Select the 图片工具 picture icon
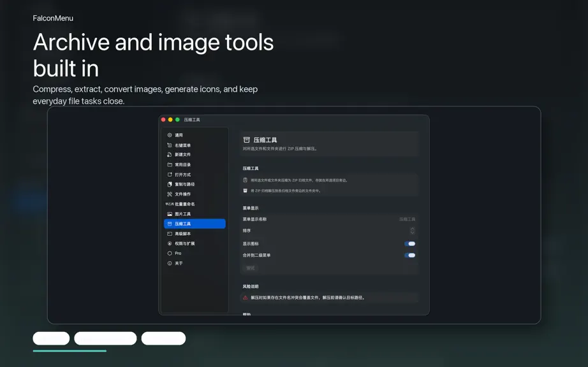Viewport: 588px width, 367px height. (x=170, y=214)
